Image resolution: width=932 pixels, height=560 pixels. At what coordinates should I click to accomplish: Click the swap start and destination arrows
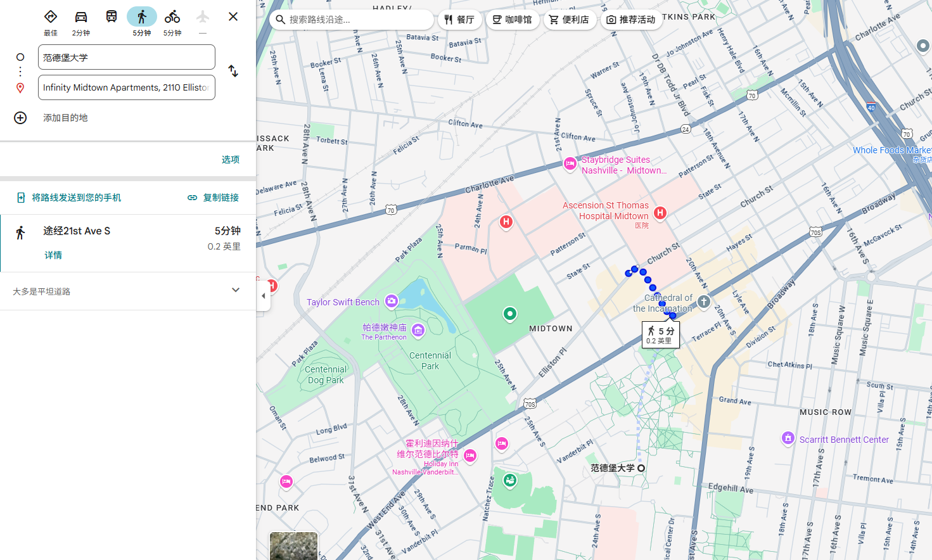233,71
